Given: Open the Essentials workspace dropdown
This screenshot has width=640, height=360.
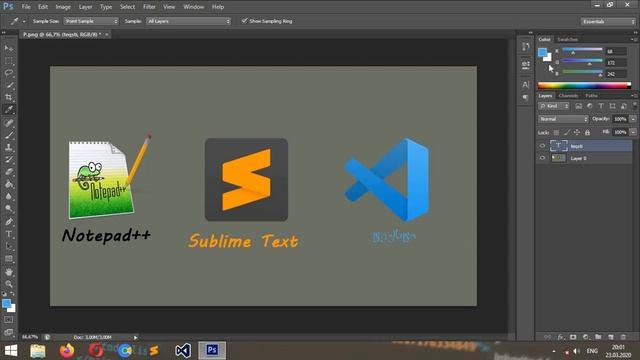Looking at the screenshot, I should pyautogui.click(x=608, y=21).
